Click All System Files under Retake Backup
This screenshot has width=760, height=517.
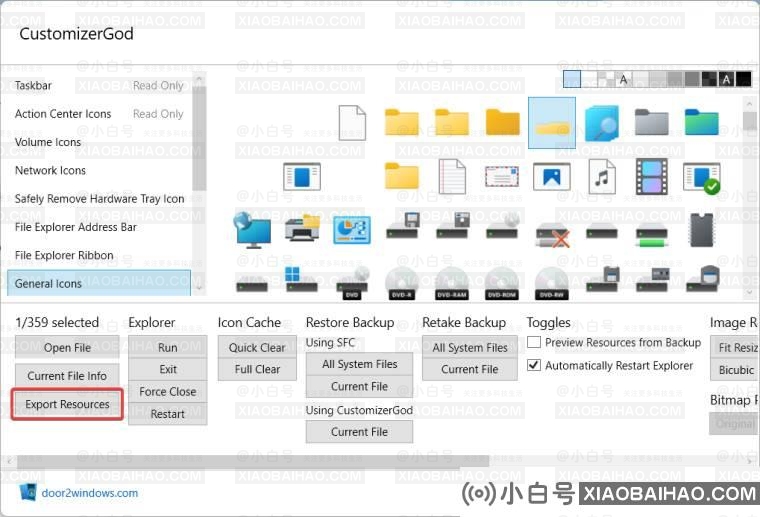pyautogui.click(x=470, y=347)
